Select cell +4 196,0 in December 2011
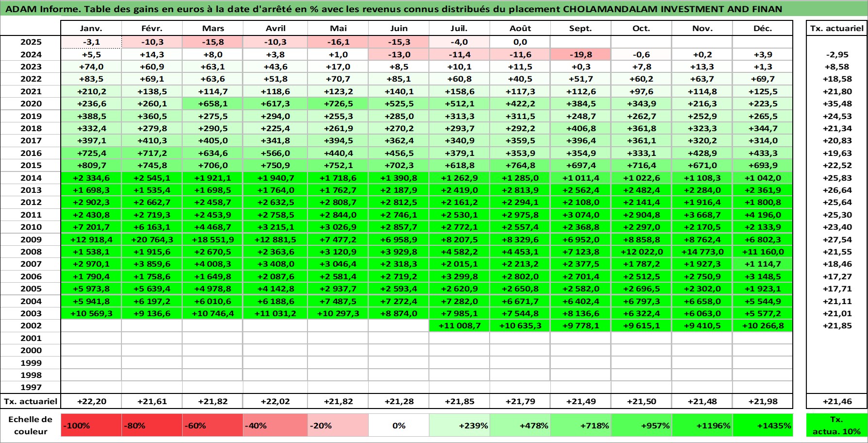 pyautogui.click(x=763, y=215)
